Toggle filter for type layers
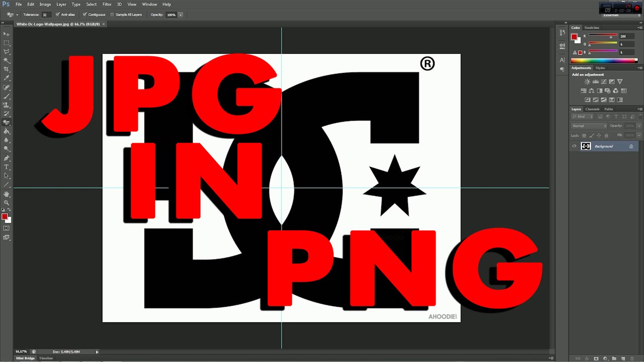Screen dimensions: 644x362 [x=616, y=117]
